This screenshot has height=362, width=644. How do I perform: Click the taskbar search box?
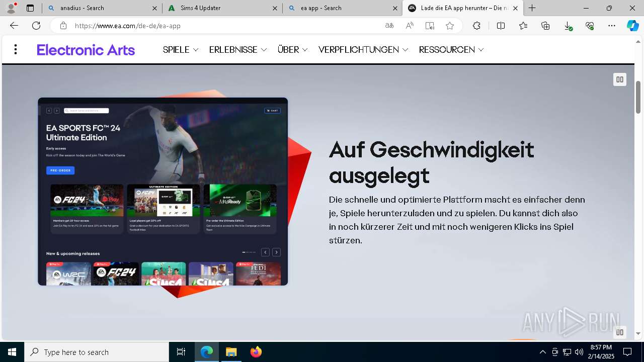click(x=97, y=352)
